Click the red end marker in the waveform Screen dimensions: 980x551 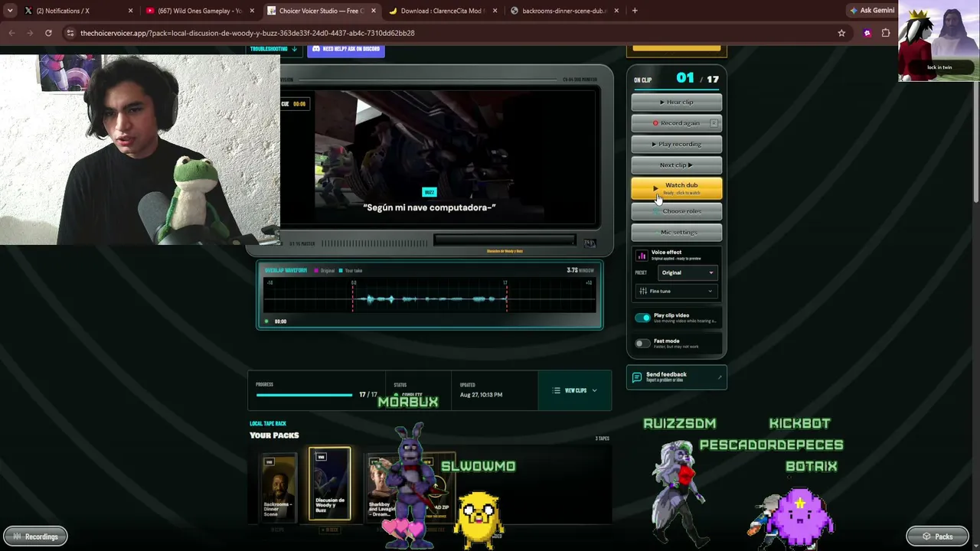coord(506,297)
